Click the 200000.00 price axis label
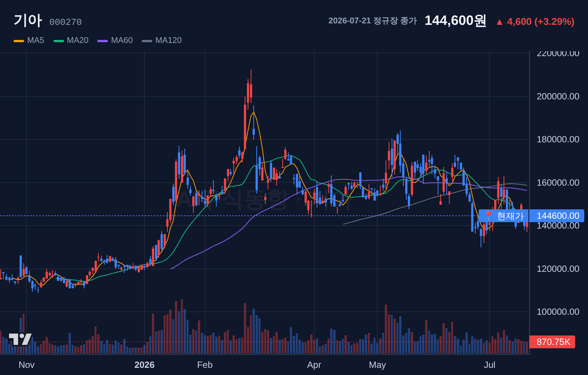 click(558, 96)
